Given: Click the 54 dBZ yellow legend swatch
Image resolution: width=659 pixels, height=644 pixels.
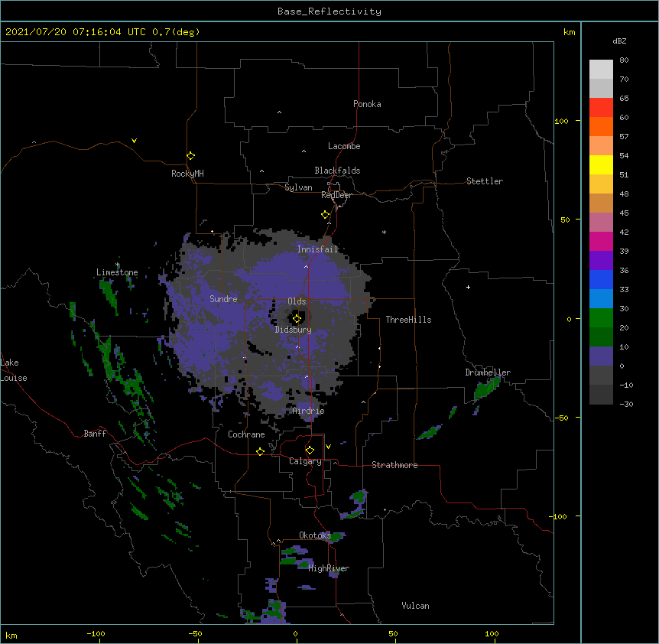Looking at the screenshot, I should point(601,164).
